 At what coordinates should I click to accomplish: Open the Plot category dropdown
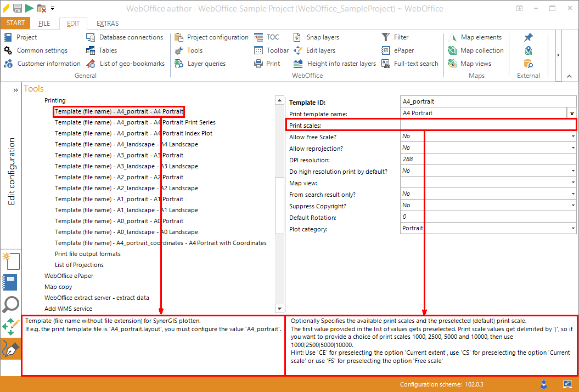pyautogui.click(x=571, y=228)
